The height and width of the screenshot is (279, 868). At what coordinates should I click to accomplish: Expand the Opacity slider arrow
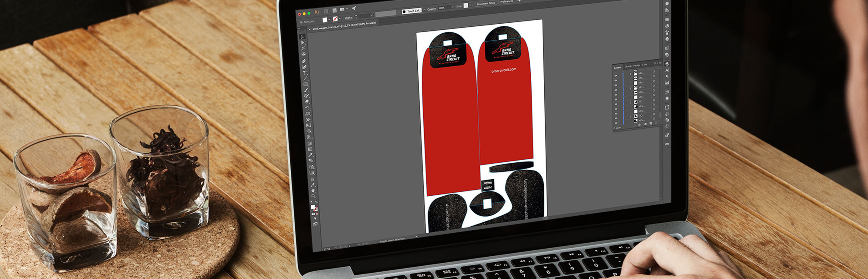(453, 7)
